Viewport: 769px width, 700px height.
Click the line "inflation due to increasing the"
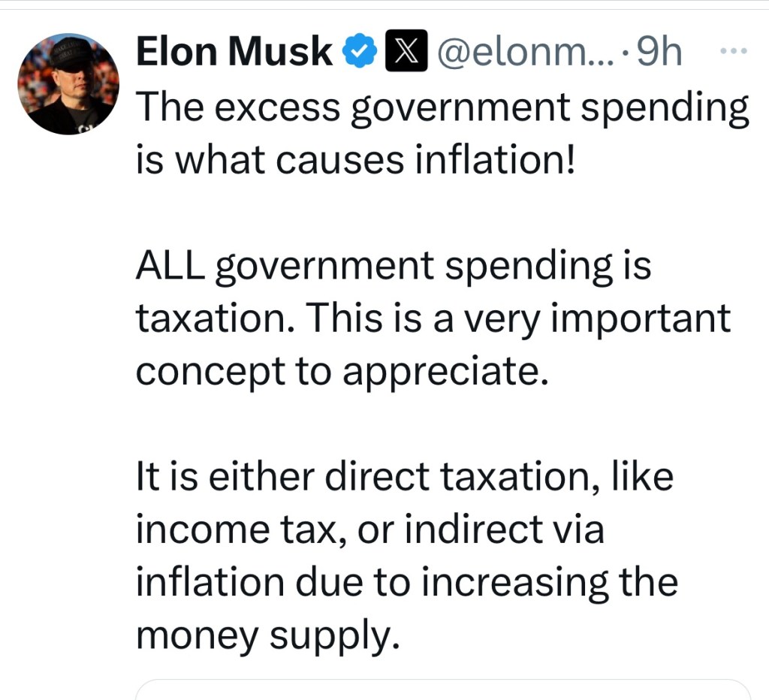tap(406, 582)
